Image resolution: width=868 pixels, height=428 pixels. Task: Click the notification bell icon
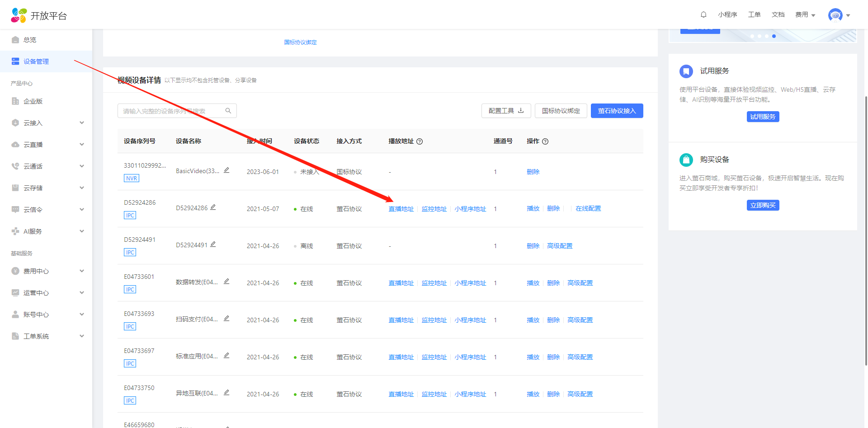(x=703, y=14)
